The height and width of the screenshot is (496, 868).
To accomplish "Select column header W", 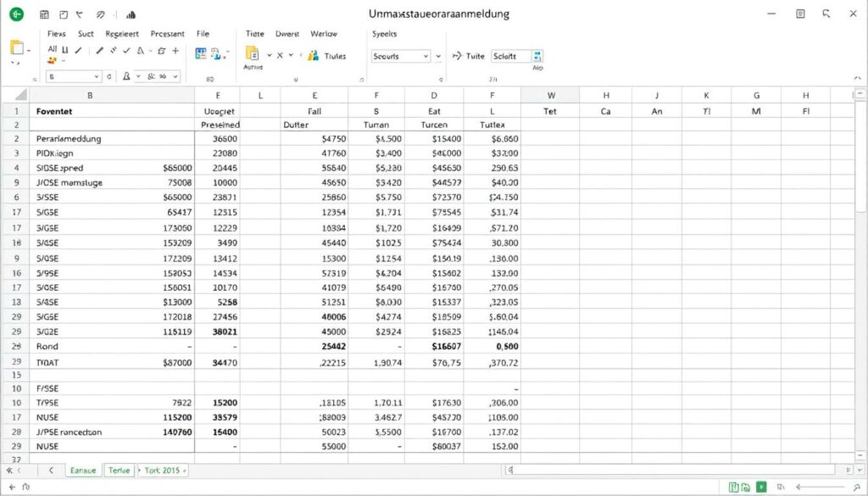I will [551, 95].
